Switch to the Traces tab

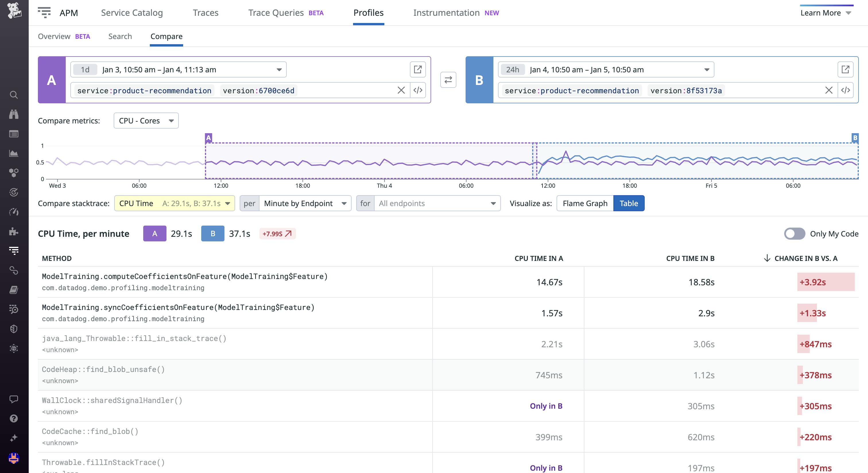point(205,13)
